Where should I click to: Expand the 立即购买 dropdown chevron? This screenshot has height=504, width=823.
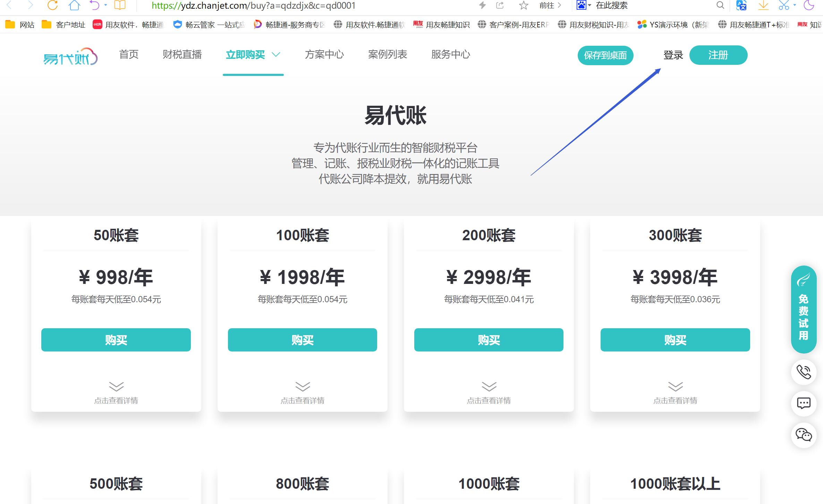click(276, 54)
